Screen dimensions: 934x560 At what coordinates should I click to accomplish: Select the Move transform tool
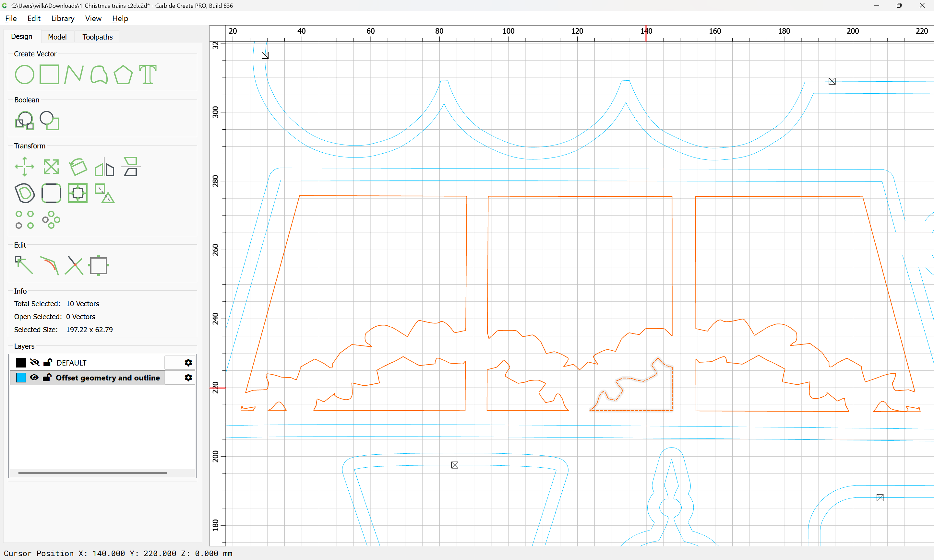24,167
